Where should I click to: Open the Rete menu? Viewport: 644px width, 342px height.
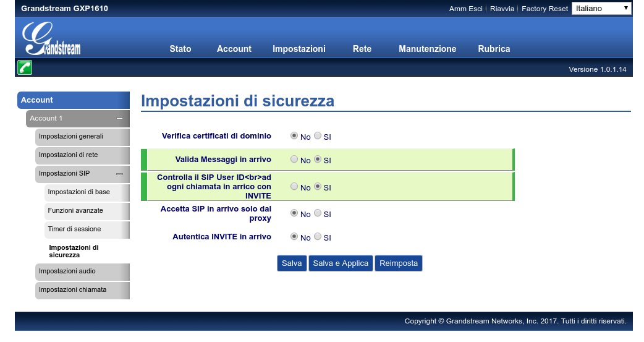362,48
